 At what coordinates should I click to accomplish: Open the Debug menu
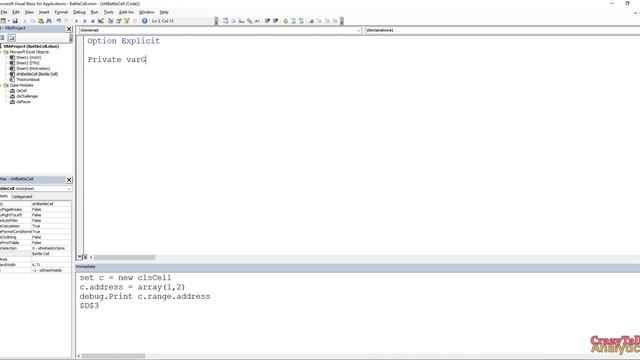(79, 12)
